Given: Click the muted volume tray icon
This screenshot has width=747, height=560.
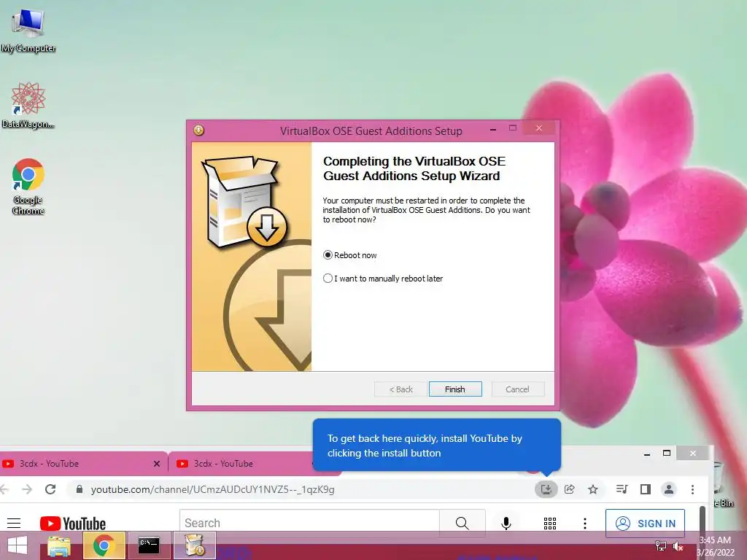Looking at the screenshot, I should (x=678, y=546).
